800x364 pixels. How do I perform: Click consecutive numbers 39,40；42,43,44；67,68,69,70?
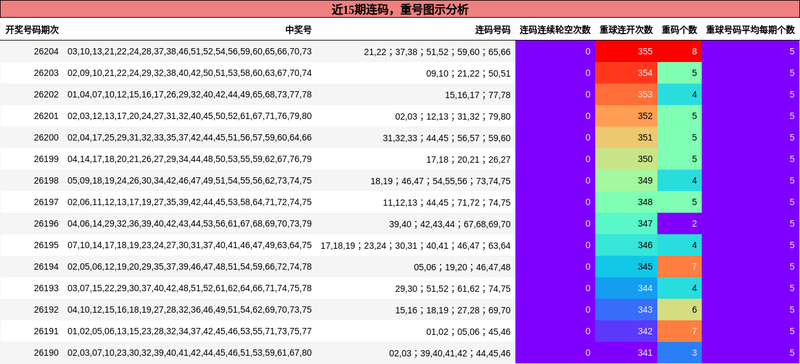(x=449, y=224)
